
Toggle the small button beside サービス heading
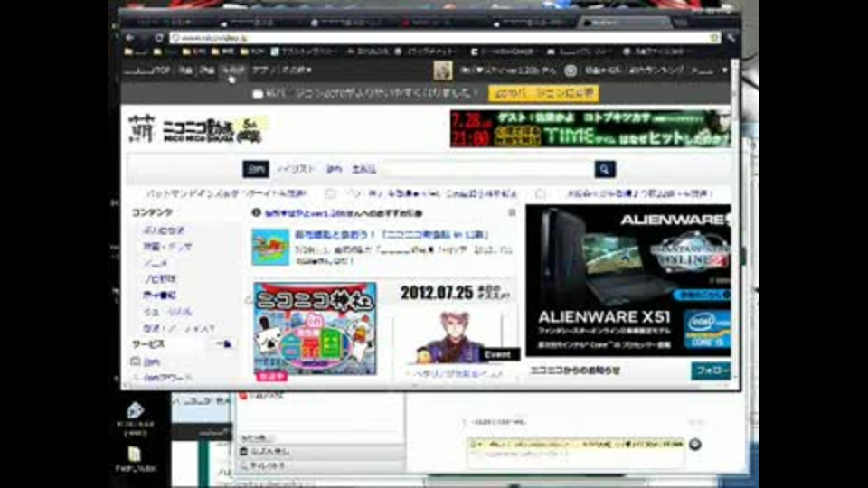223,344
